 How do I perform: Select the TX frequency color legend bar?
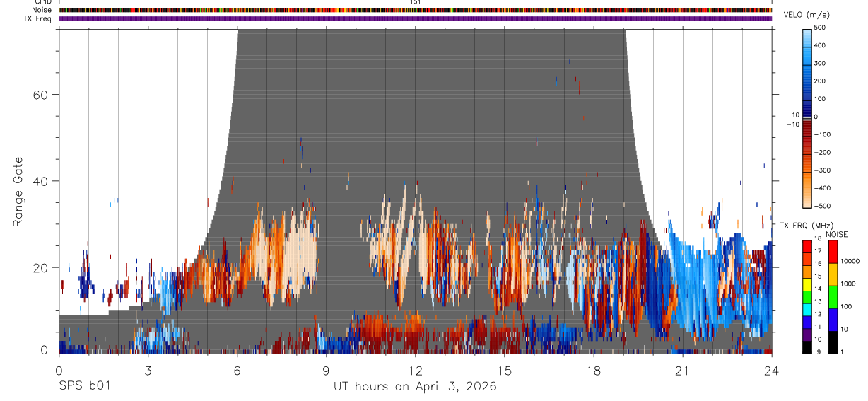pos(807,296)
